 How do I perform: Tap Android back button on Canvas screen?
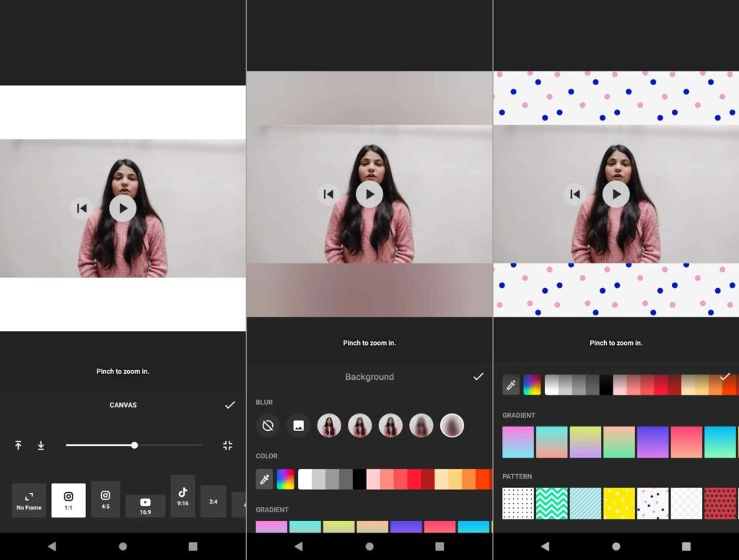(52, 546)
